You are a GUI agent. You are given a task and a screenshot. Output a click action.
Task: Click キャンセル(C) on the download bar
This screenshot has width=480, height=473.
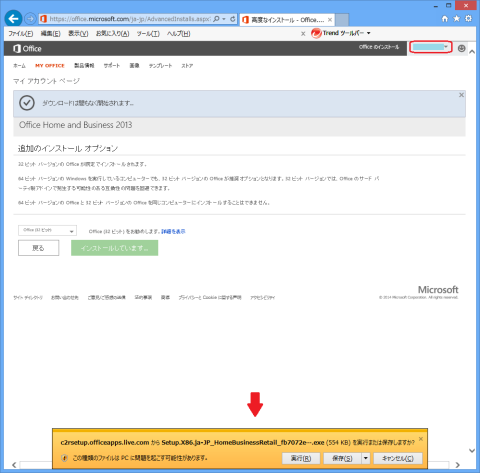pos(398,458)
